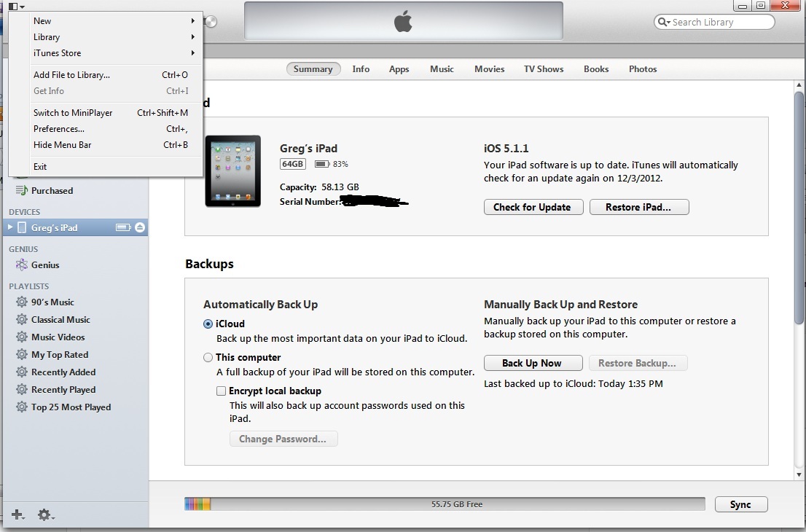This screenshot has width=806, height=532.
Task: Click the vertical scrollbar thumb
Action: click(799, 207)
